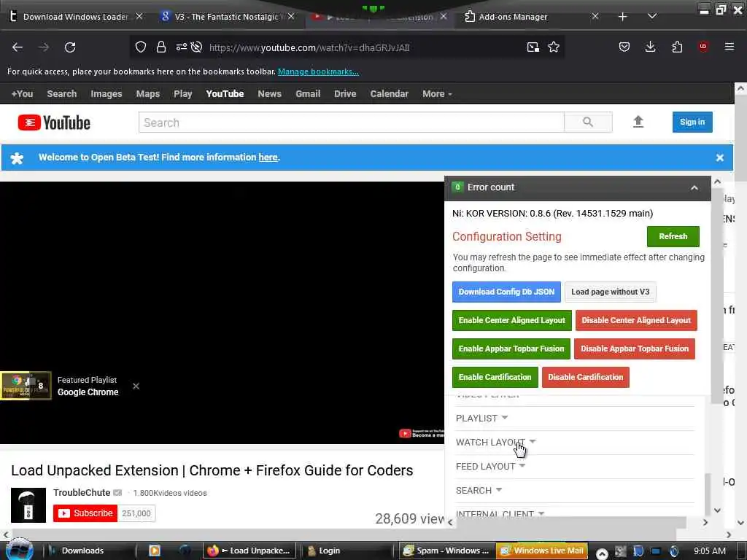This screenshot has height=560, width=747.
Task: Disable Cardification
Action: [586, 377]
